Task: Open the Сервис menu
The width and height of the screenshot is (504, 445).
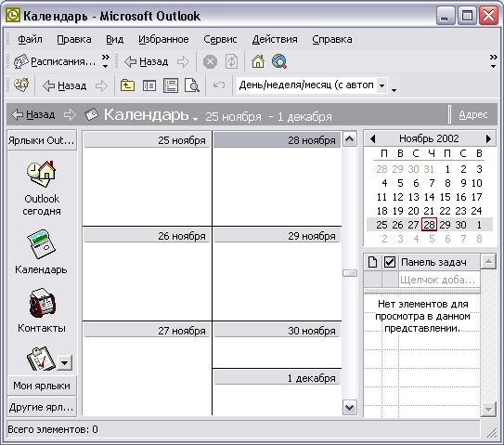Action: point(220,39)
